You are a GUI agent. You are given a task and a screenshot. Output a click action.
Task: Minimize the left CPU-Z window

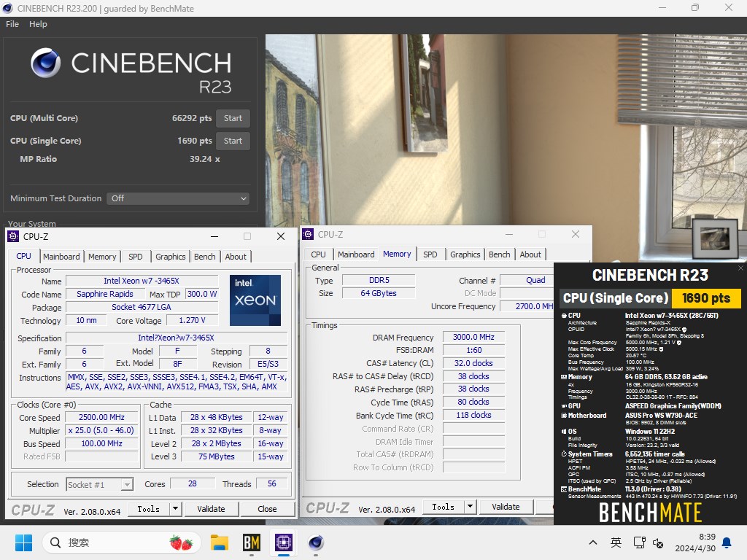pos(214,236)
